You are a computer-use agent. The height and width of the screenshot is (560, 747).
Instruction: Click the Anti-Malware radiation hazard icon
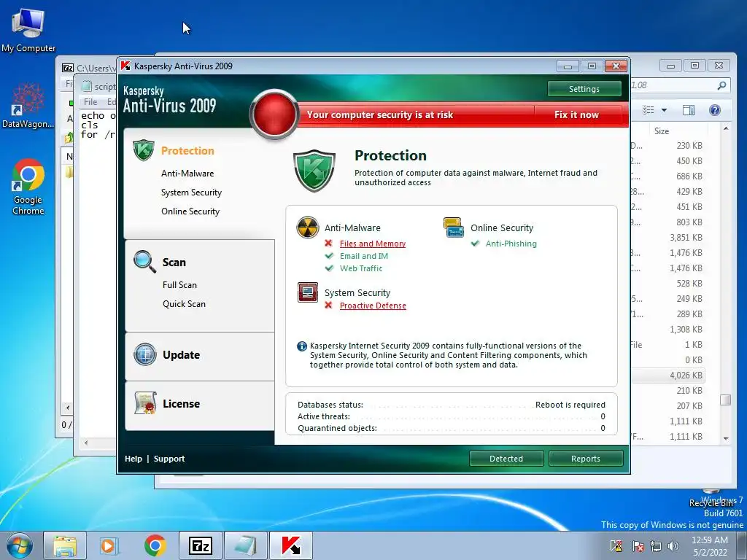click(308, 227)
